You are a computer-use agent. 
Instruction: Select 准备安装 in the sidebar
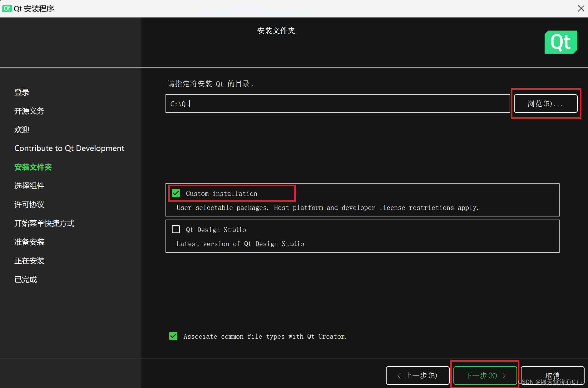29,242
